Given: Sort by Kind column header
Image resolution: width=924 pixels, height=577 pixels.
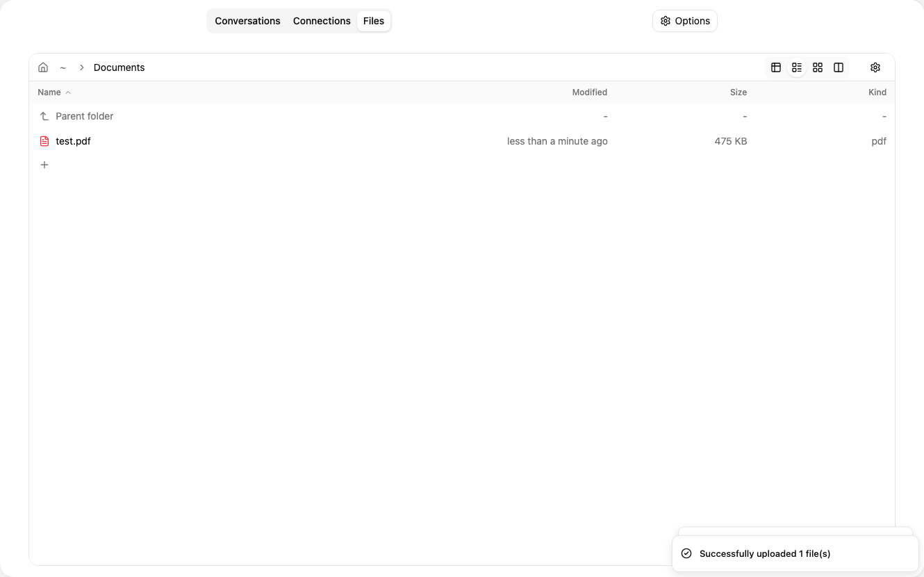Looking at the screenshot, I should point(877,92).
